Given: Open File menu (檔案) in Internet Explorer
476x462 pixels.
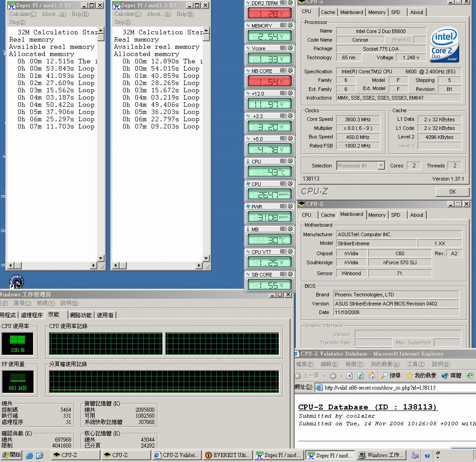Looking at the screenshot, I should tap(305, 364).
